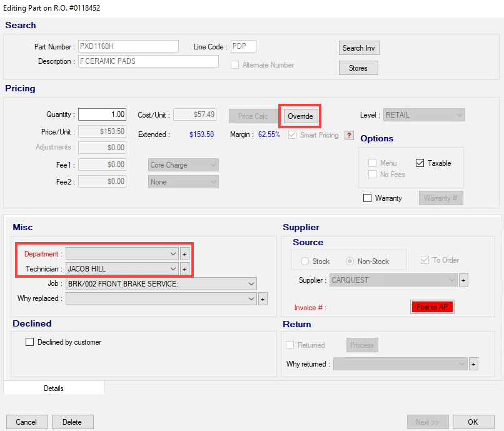The image size is (504, 431).
Task: Click the red question mark help icon
Action: [349, 135]
